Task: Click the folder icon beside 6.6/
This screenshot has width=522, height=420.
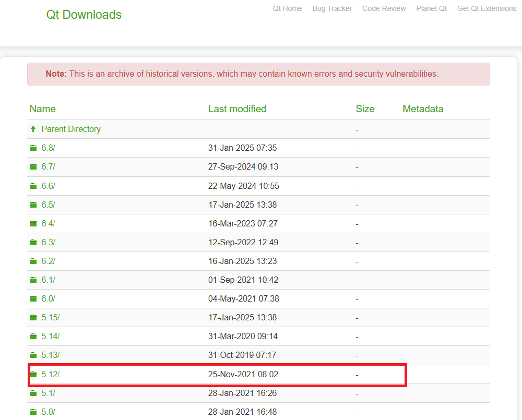Action: [x=33, y=186]
